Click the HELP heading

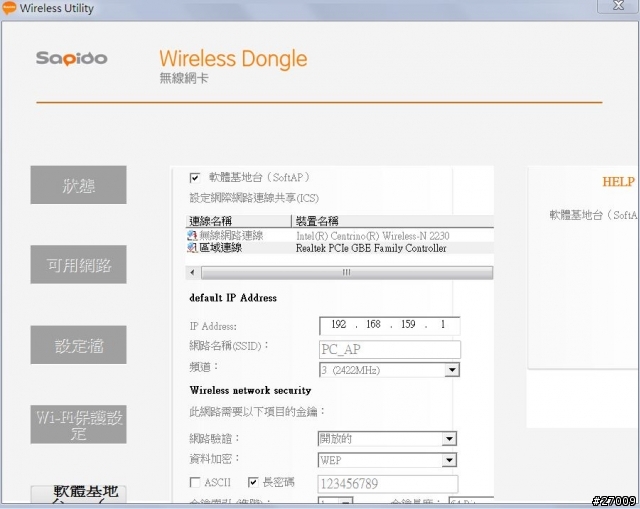click(618, 182)
